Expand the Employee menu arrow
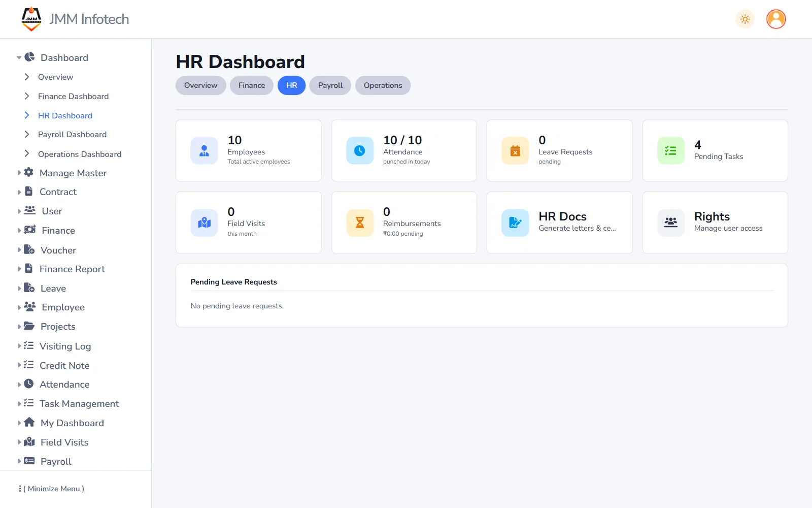Viewport: 812px width, 508px height. click(x=19, y=307)
